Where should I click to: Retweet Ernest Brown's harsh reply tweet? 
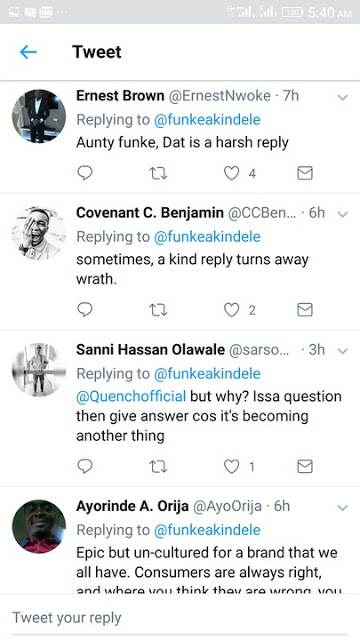point(158,173)
